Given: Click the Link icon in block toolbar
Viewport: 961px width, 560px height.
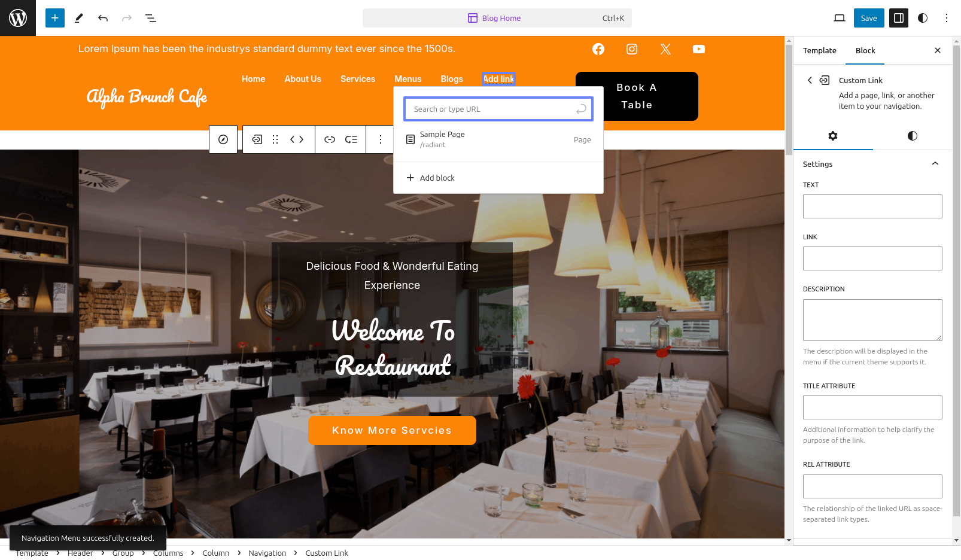Looking at the screenshot, I should pyautogui.click(x=330, y=139).
